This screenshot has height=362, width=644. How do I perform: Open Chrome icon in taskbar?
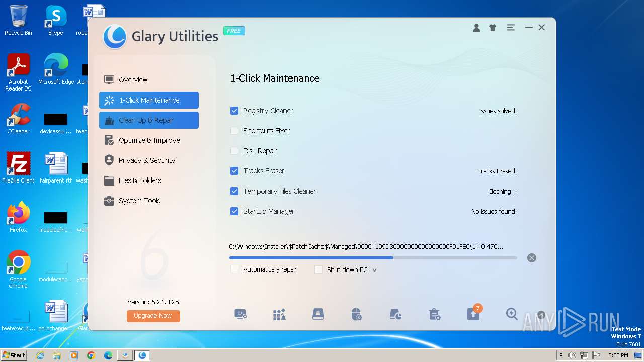[x=91, y=355]
